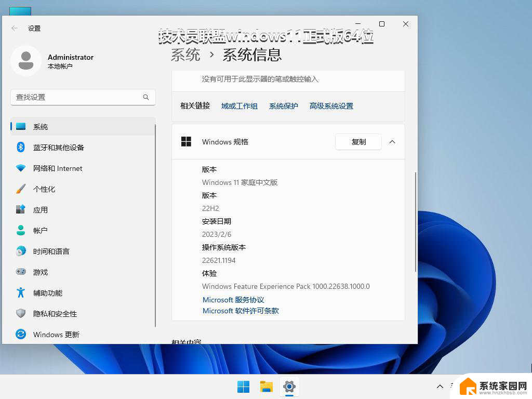Open 系统 category label
532x399 pixels.
41,127
